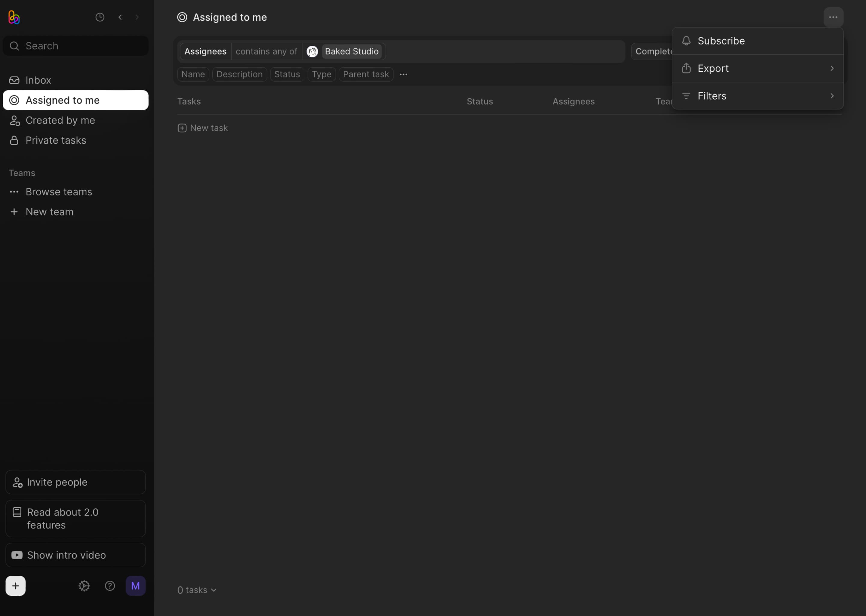Viewport: 866px width, 616px height.
Task: Click the plus create button
Action: coord(16,586)
